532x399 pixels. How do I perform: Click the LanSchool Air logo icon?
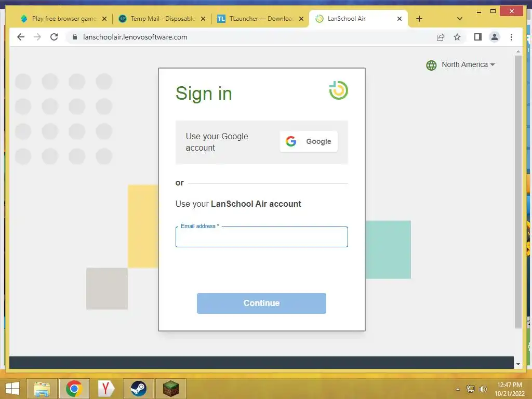pyautogui.click(x=339, y=90)
